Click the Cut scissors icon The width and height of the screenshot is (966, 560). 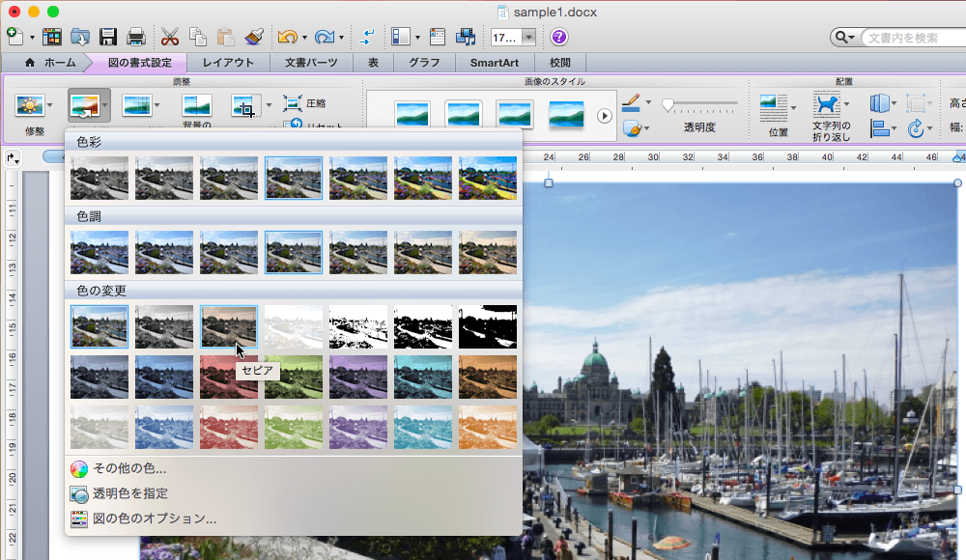170,38
